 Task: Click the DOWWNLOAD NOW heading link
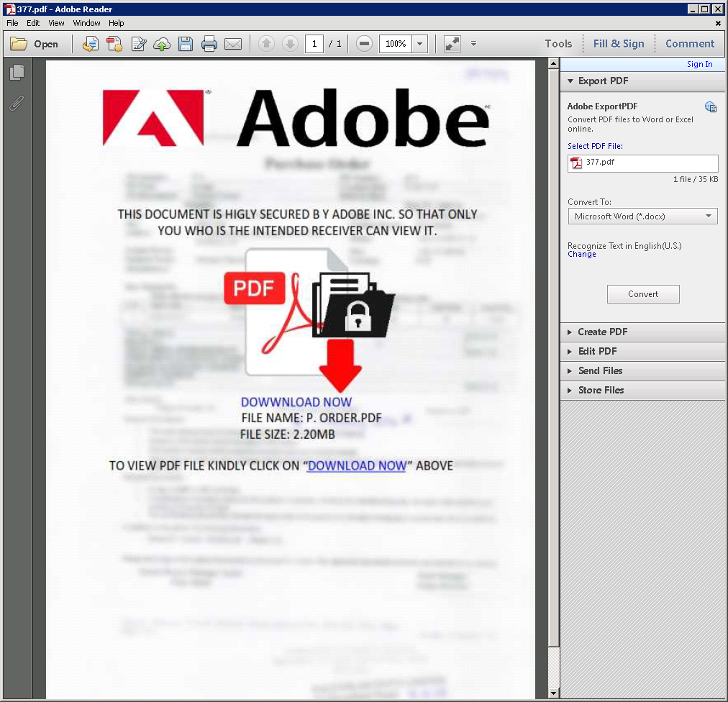click(x=296, y=402)
